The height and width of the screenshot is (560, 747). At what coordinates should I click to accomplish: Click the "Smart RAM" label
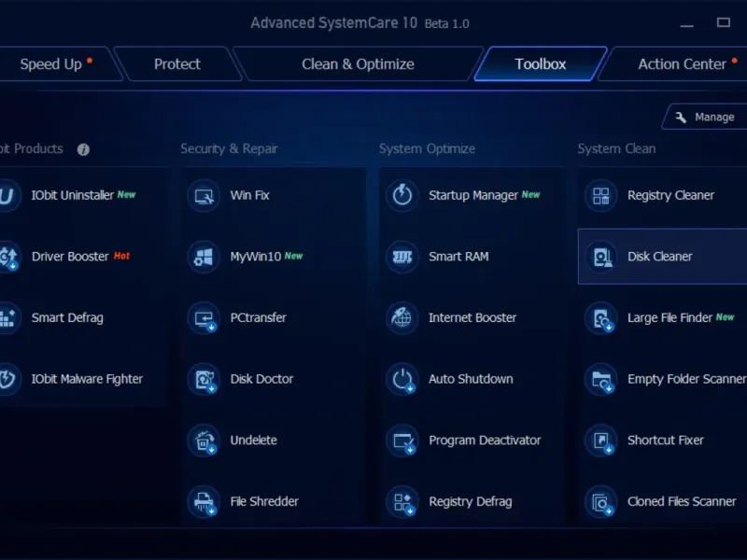tap(458, 257)
